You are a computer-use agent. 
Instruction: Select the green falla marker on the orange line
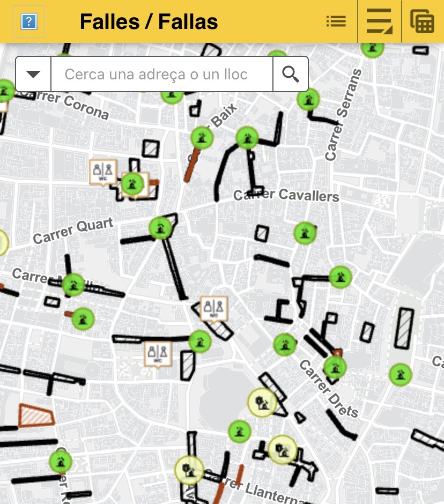coord(202,138)
